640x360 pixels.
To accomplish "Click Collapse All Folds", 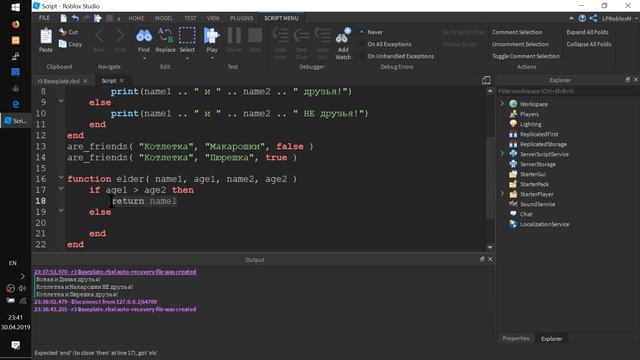I will coord(589,44).
